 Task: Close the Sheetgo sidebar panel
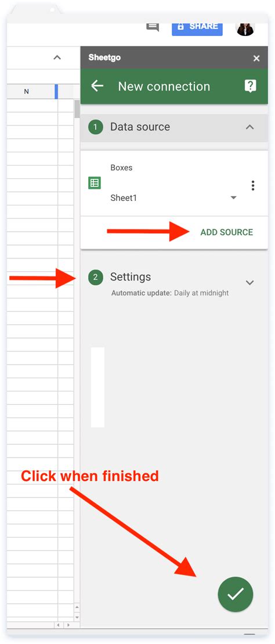(256, 58)
